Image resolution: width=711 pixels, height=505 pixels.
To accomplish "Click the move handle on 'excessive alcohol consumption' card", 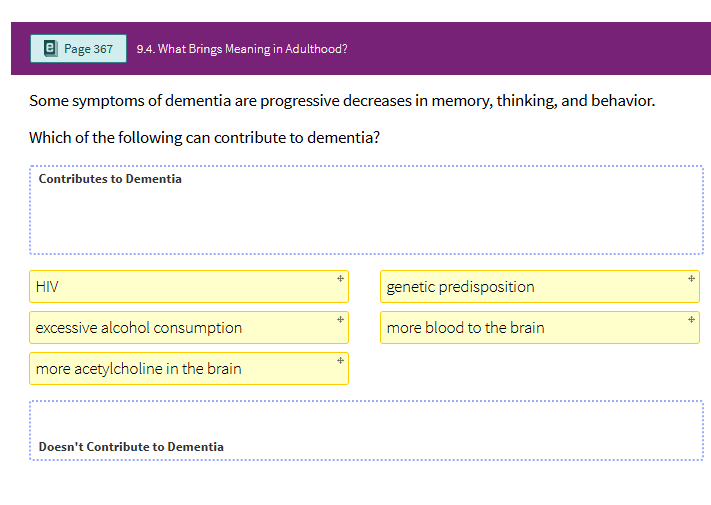I will point(340,319).
